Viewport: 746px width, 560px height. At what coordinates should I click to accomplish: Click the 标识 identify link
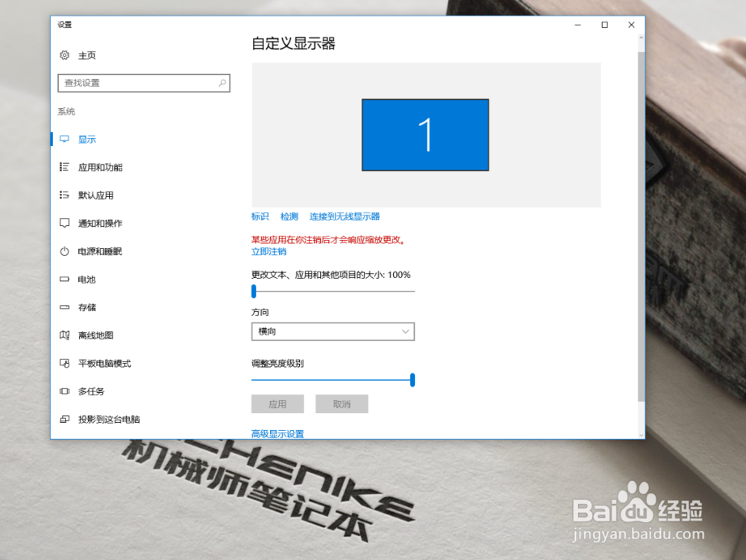(260, 216)
